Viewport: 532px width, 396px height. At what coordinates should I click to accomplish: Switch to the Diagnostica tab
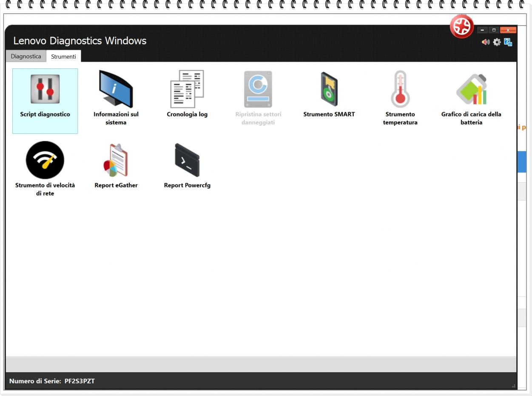pos(26,56)
